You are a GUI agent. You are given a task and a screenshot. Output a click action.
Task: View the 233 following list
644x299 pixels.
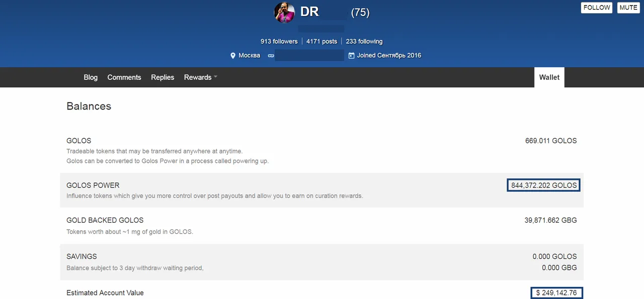364,42
